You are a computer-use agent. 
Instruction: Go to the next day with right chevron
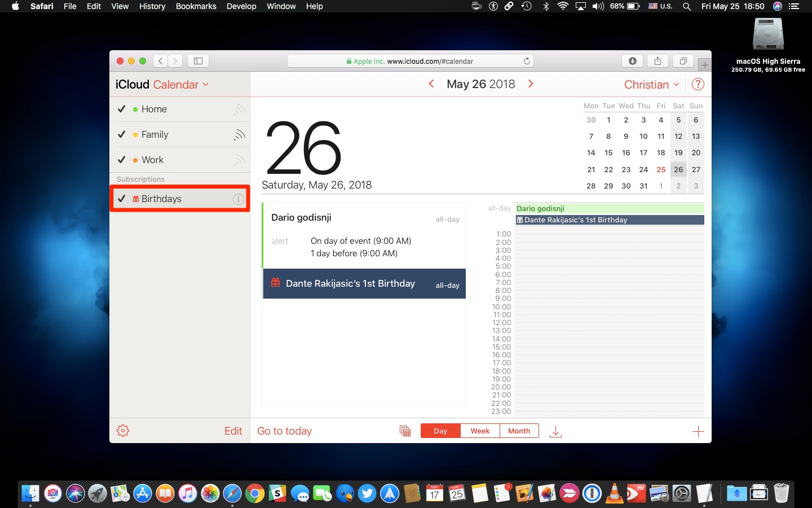(531, 84)
